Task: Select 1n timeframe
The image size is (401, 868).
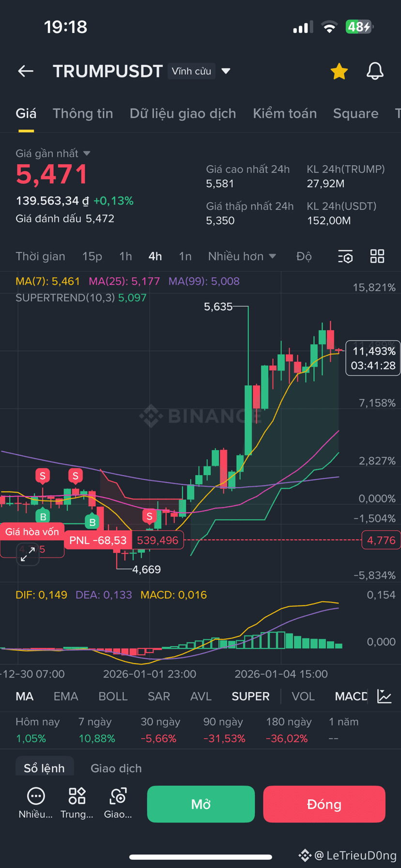Action: click(185, 256)
